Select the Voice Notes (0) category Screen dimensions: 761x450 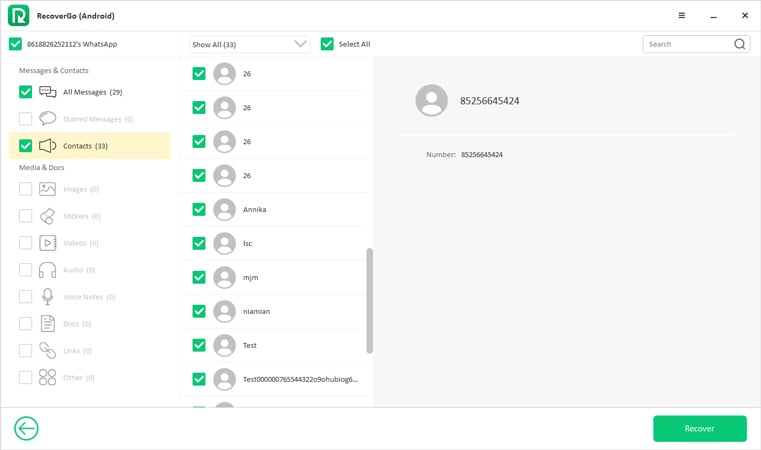pos(90,297)
